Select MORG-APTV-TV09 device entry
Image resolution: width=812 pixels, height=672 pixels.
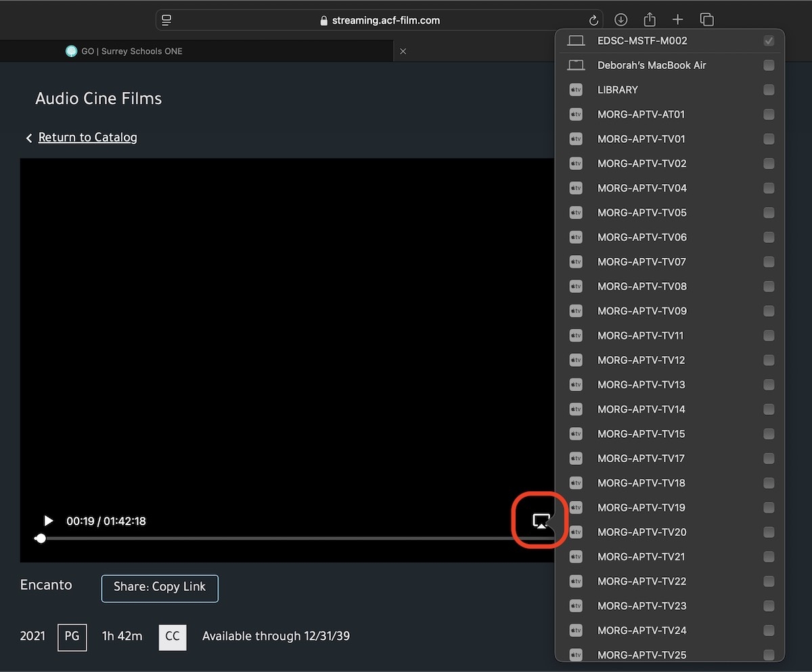pyautogui.click(x=670, y=311)
